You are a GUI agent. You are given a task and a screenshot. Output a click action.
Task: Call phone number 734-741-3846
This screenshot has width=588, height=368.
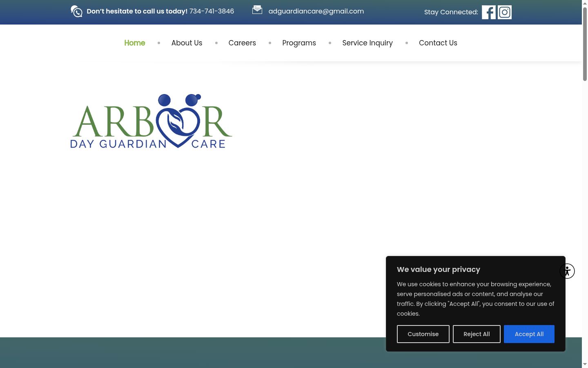(x=212, y=11)
